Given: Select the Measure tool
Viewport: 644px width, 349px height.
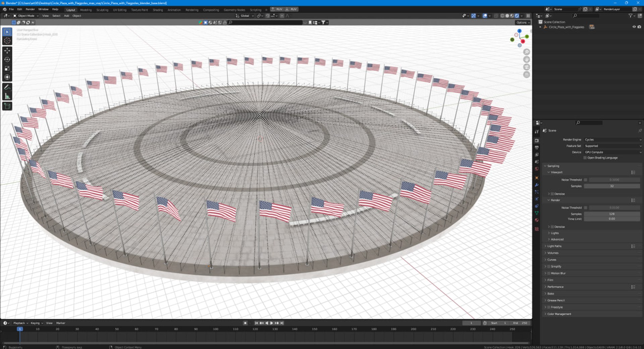Looking at the screenshot, I should coord(7,96).
